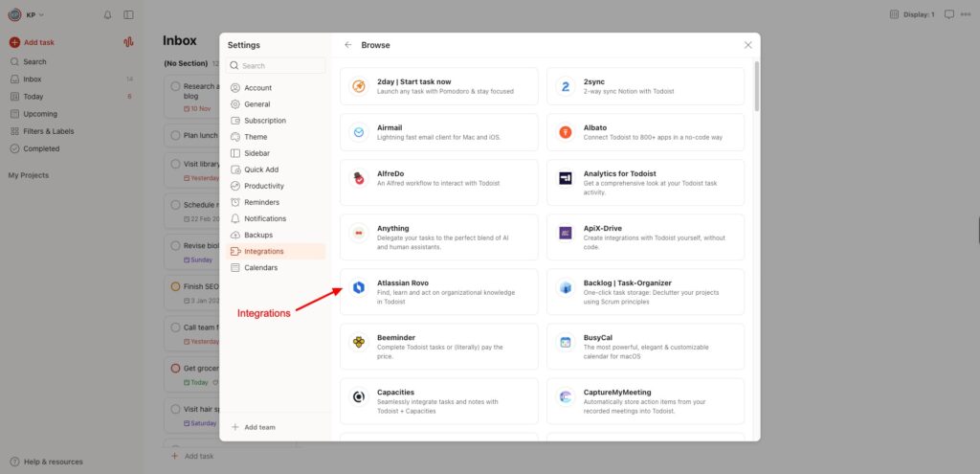Complete the Revise task checkbox
Screen dimensions: 980x474
pyautogui.click(x=176, y=246)
